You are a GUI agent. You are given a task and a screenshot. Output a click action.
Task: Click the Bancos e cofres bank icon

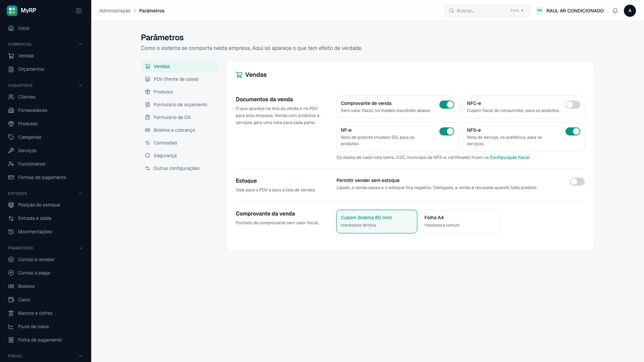(11, 313)
